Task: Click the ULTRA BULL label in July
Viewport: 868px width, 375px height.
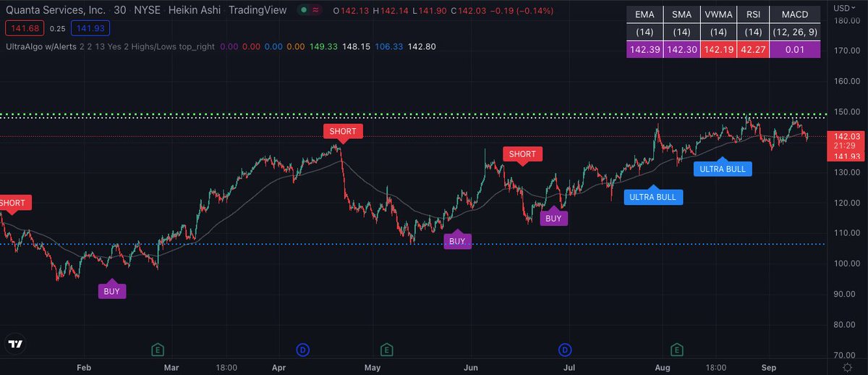Action: (653, 197)
